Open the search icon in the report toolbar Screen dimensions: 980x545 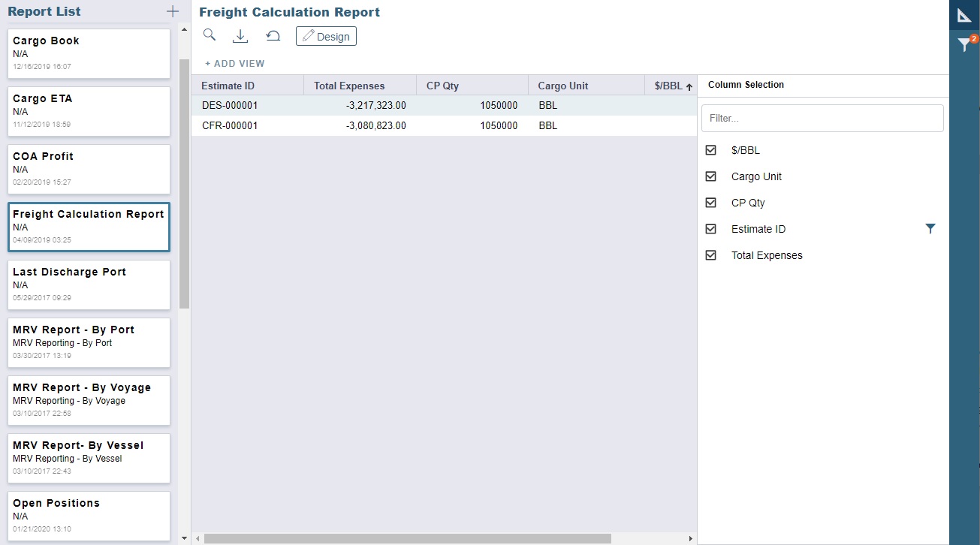[x=209, y=35]
